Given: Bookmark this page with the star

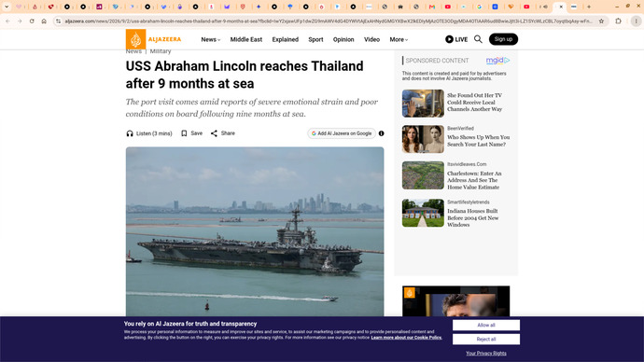Looking at the screenshot, I should pyautogui.click(x=601, y=21).
